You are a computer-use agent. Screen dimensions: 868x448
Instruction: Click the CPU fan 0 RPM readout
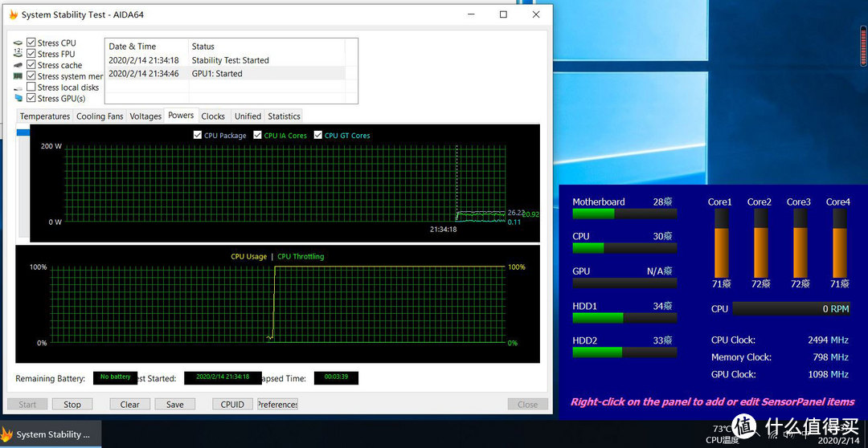[791, 308]
